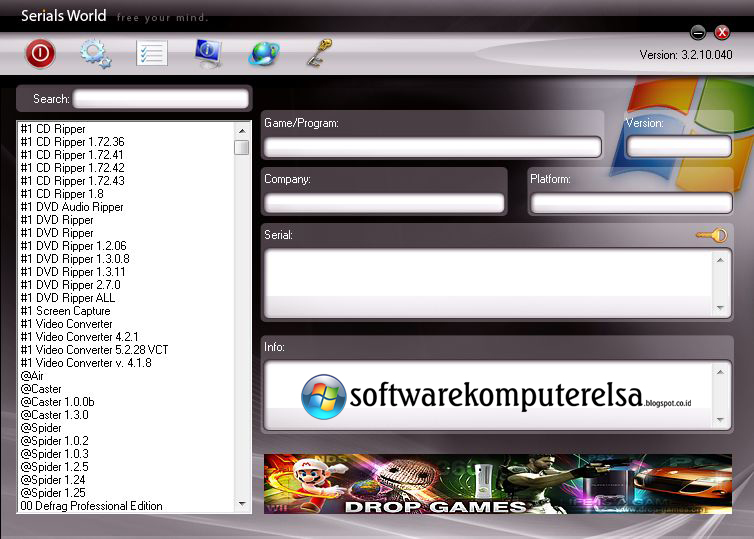Image resolution: width=754 pixels, height=539 pixels.
Task: Click Info box scroll down arrow
Action: click(720, 420)
